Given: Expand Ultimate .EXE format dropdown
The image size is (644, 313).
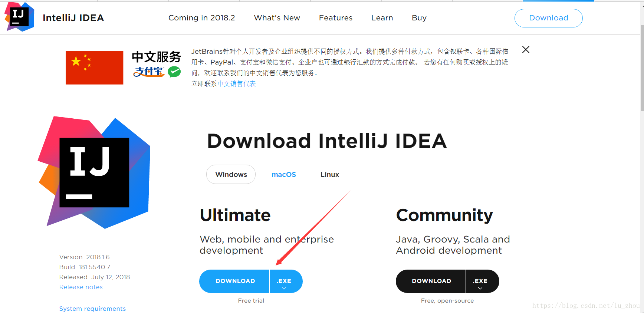Looking at the screenshot, I should (286, 281).
